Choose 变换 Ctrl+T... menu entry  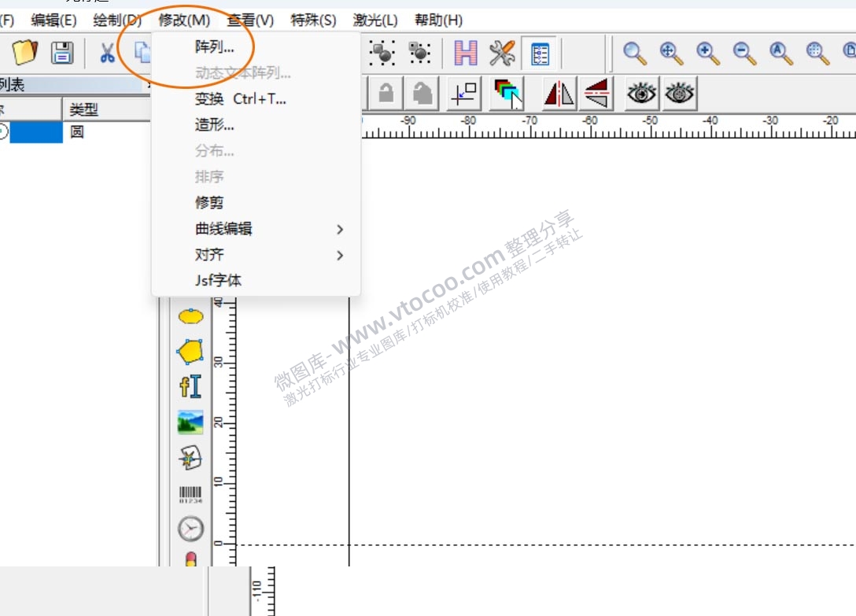[x=240, y=99]
